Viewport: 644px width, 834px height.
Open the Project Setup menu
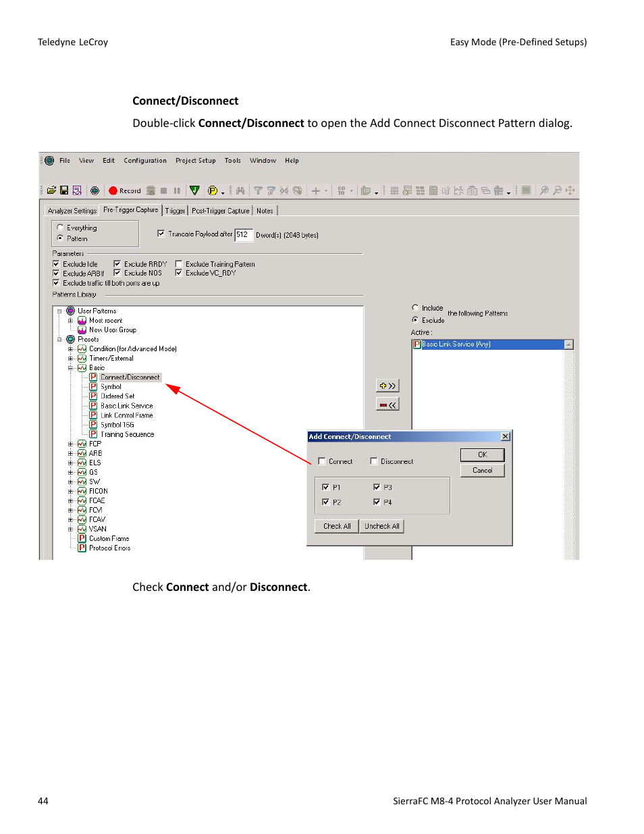click(196, 161)
